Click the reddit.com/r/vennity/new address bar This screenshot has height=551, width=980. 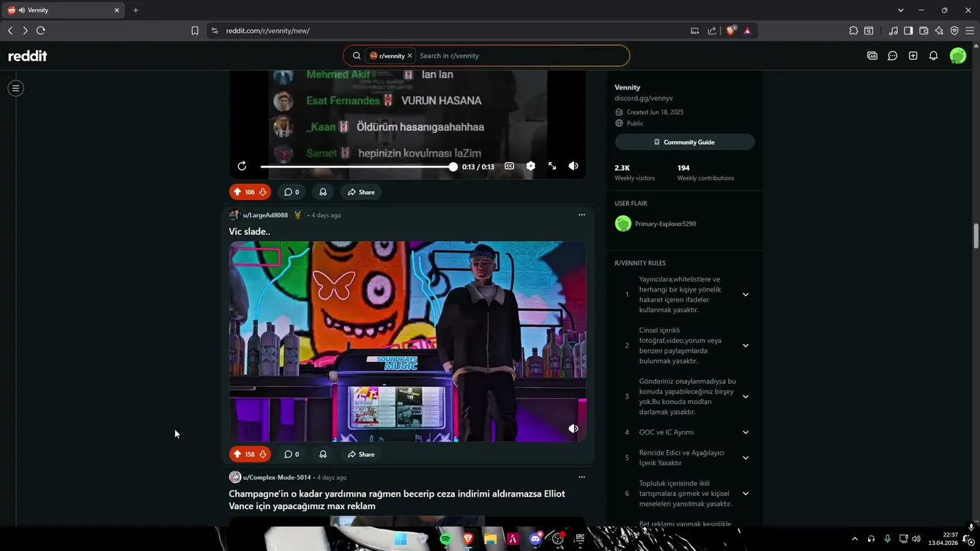452,31
